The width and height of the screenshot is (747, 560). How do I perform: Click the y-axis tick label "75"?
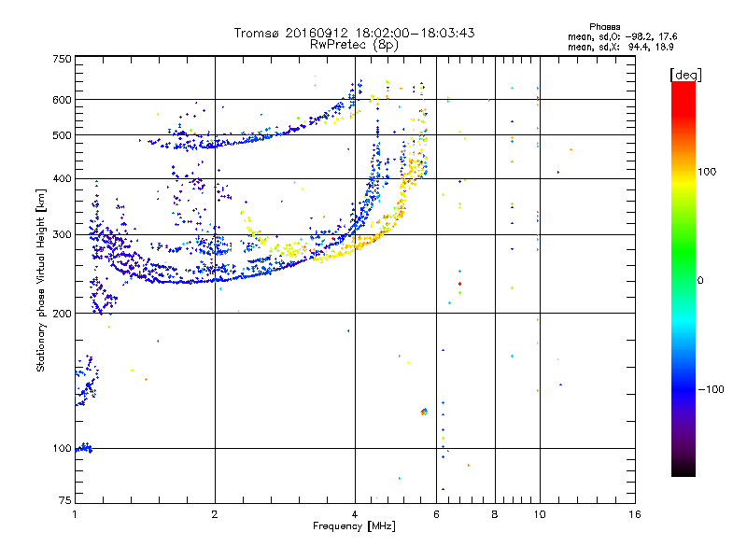click(x=65, y=500)
